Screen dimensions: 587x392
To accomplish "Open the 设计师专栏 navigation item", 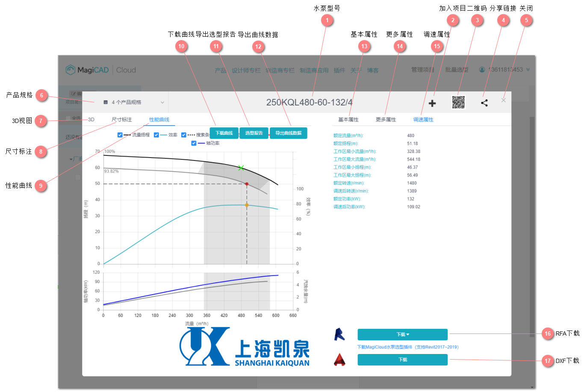I will tap(246, 70).
